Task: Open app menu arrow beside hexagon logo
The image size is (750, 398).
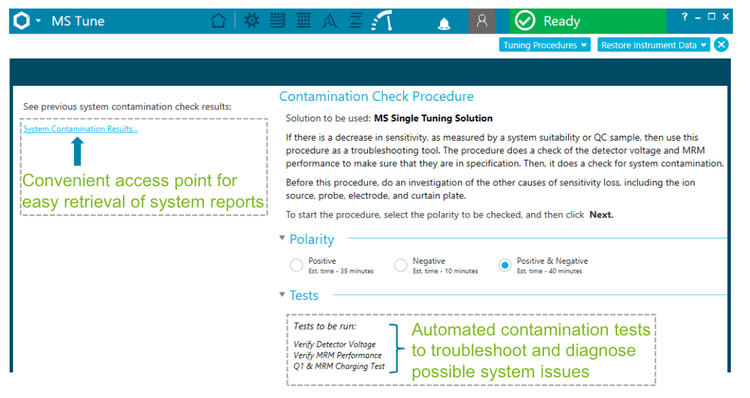Action: pos(38,21)
